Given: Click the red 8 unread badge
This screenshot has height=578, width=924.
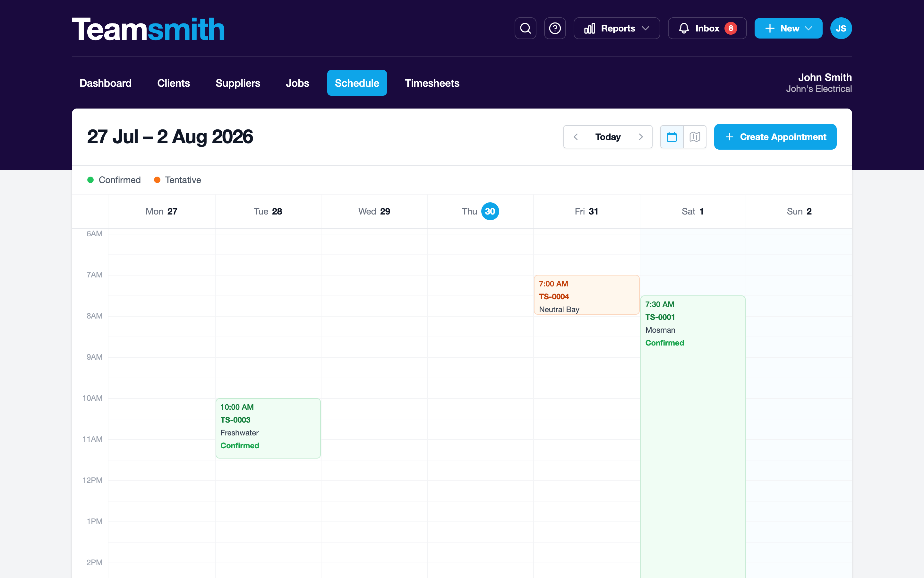Looking at the screenshot, I should coord(731,28).
